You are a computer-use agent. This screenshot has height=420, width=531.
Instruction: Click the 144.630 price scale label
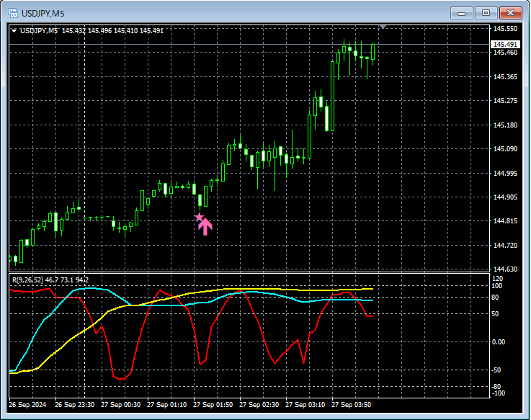point(505,269)
